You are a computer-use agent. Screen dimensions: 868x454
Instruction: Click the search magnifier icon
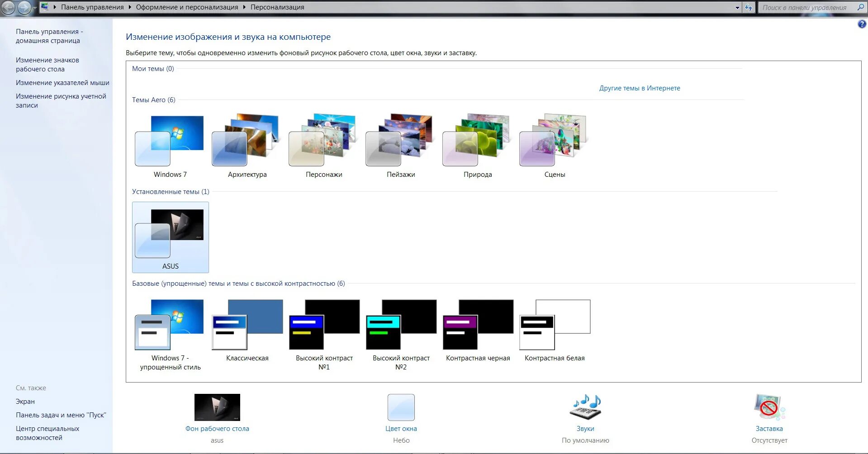pyautogui.click(x=860, y=7)
